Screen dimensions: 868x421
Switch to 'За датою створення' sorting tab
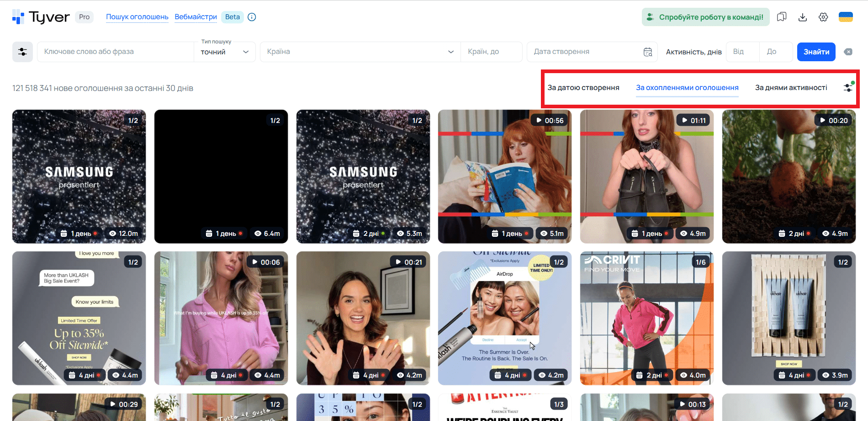click(583, 87)
